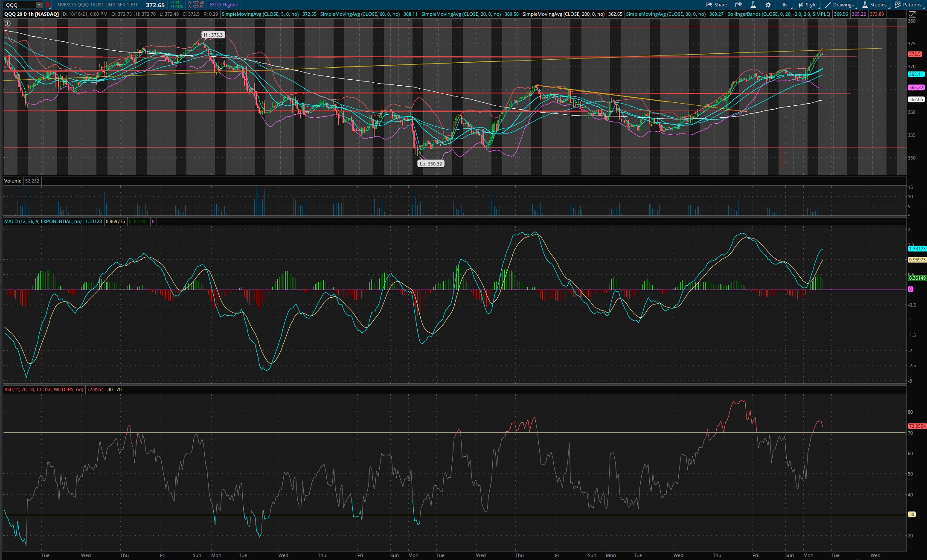Click the Lo: 350.32 price bubble

pyautogui.click(x=430, y=163)
